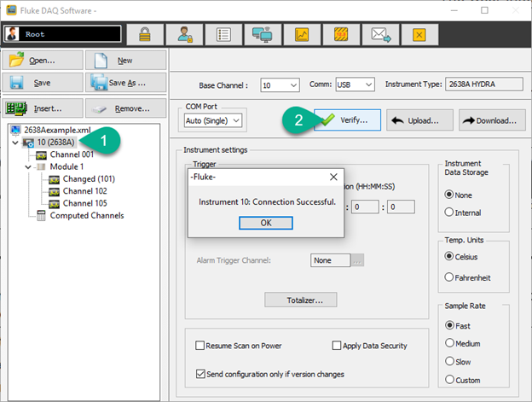Toggle Send configuration only if version changes

(200, 374)
